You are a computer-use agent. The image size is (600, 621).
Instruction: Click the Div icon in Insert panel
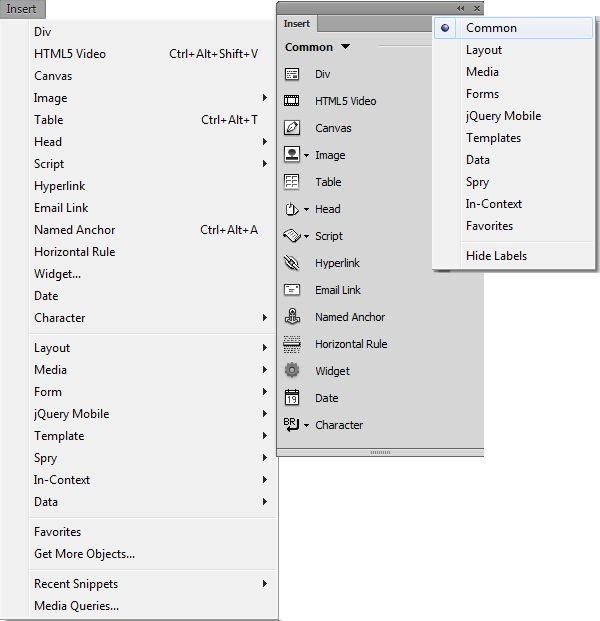[x=292, y=74]
